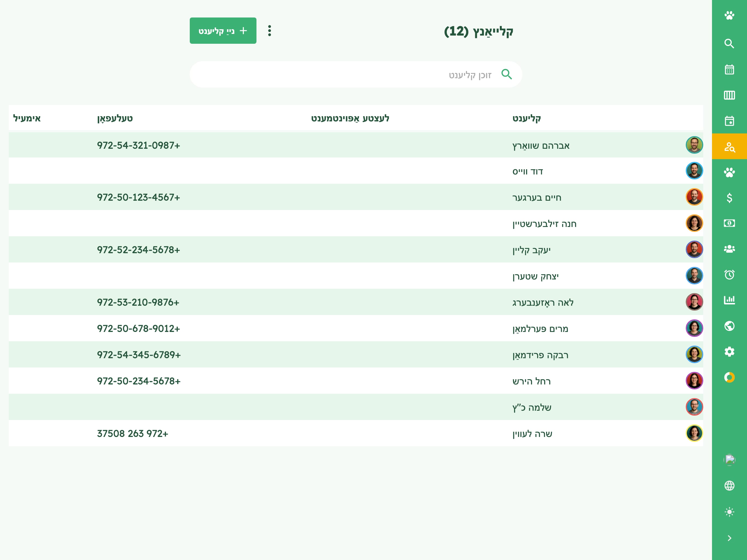Open the single-day calendar event icon

(x=729, y=121)
